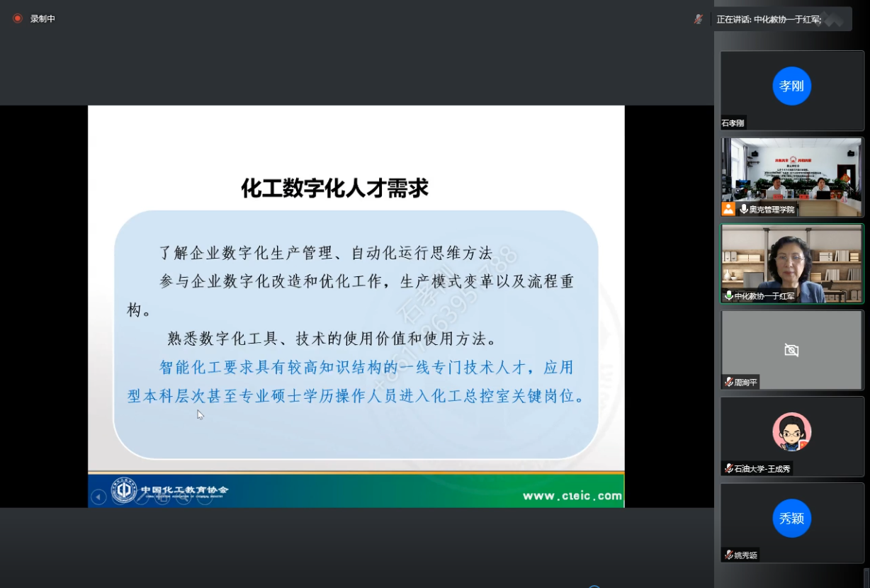
Task: Click the orange host badge on 奥克管理学院
Action: [x=728, y=209]
